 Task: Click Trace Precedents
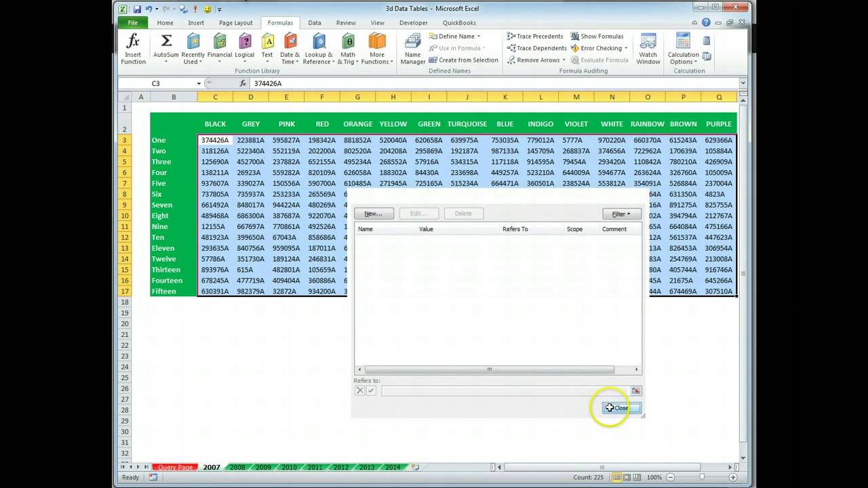[x=534, y=36]
